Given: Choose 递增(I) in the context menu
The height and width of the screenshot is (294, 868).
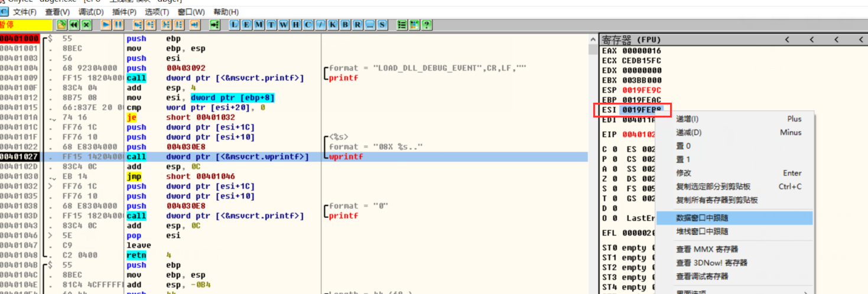Looking at the screenshot, I should coord(735,119).
